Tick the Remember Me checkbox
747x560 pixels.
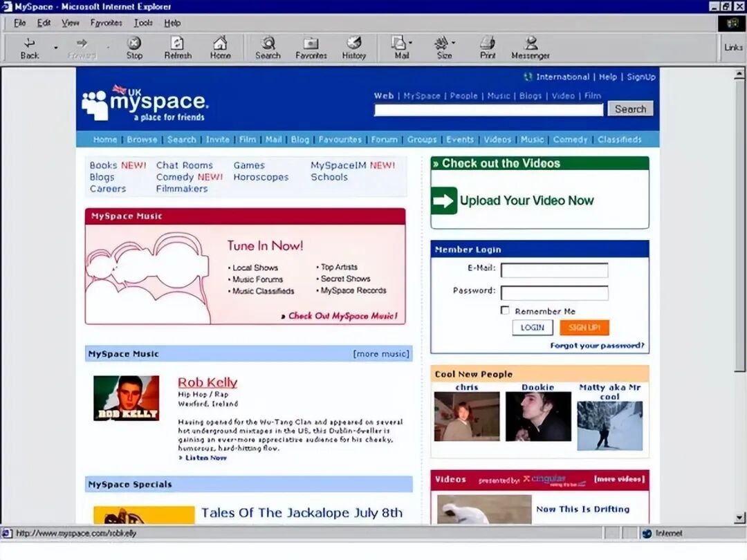[x=505, y=310]
